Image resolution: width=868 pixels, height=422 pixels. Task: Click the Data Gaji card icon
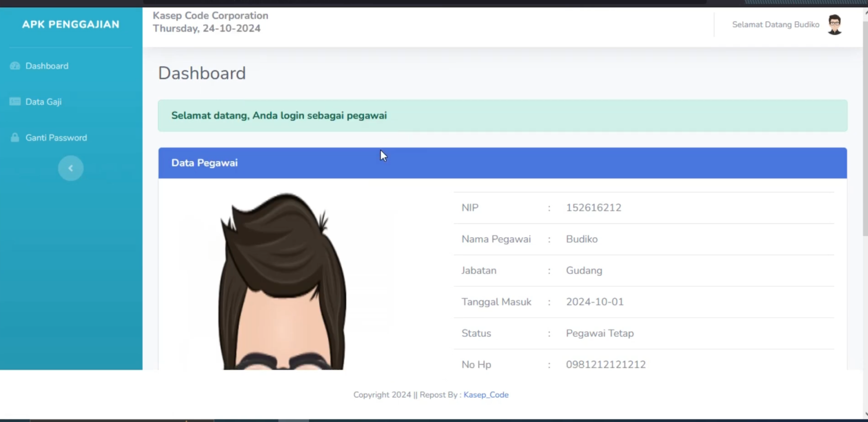click(x=15, y=102)
